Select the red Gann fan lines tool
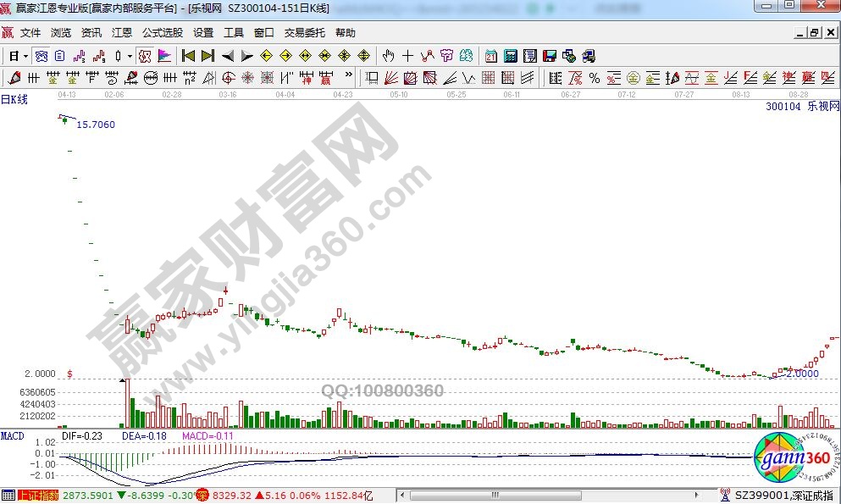The width and height of the screenshot is (841, 504). pyautogui.click(x=390, y=78)
